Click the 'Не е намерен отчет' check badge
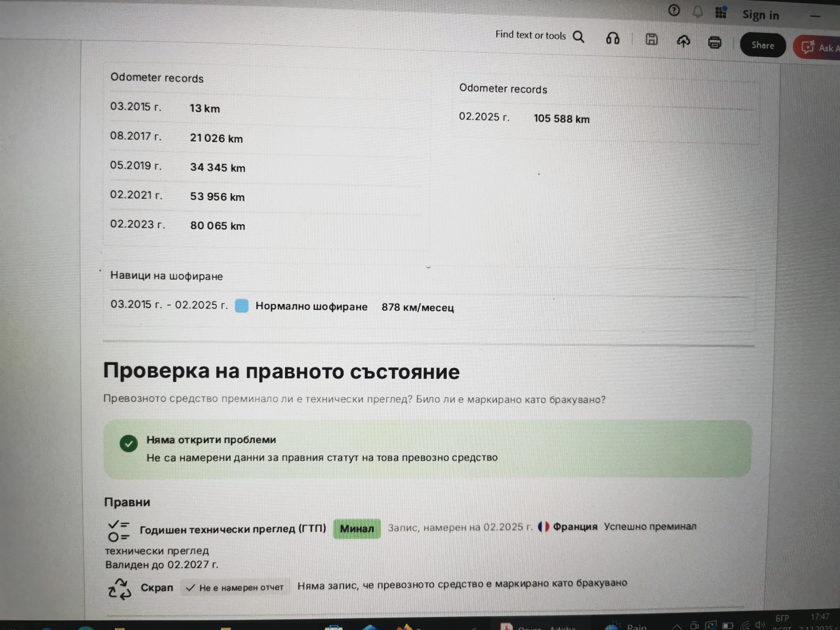The height and width of the screenshot is (630, 840). click(x=235, y=587)
